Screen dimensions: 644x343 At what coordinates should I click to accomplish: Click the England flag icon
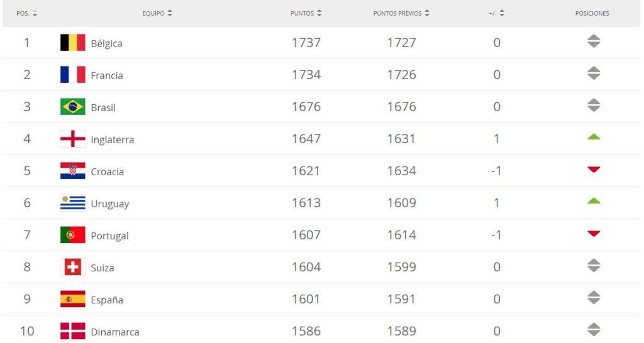click(x=72, y=139)
